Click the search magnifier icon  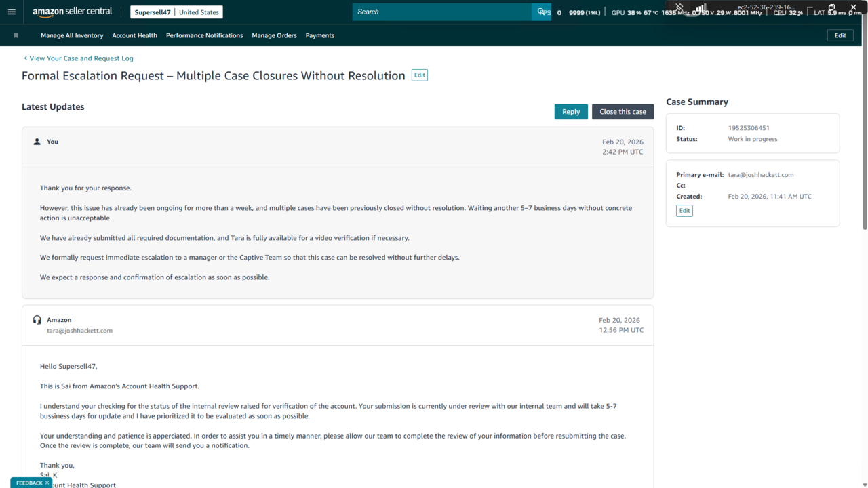tap(541, 12)
